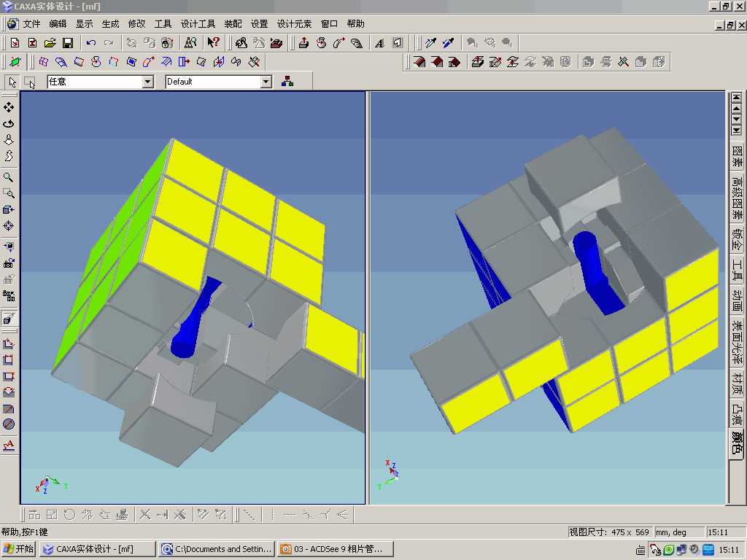Open the Default configuration dropdown
This screenshot has height=560, width=747.
(x=266, y=82)
